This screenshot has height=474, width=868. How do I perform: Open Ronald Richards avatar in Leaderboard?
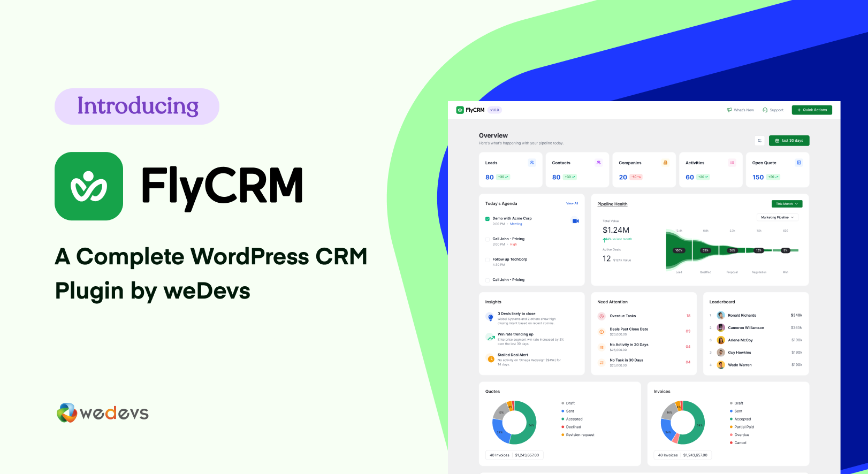721,316
